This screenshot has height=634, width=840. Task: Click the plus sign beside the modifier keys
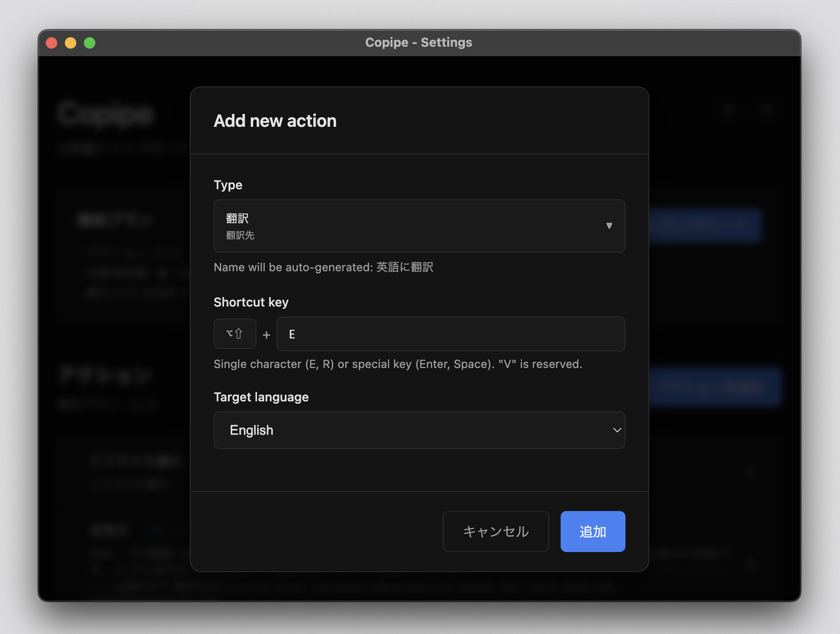pyautogui.click(x=266, y=335)
